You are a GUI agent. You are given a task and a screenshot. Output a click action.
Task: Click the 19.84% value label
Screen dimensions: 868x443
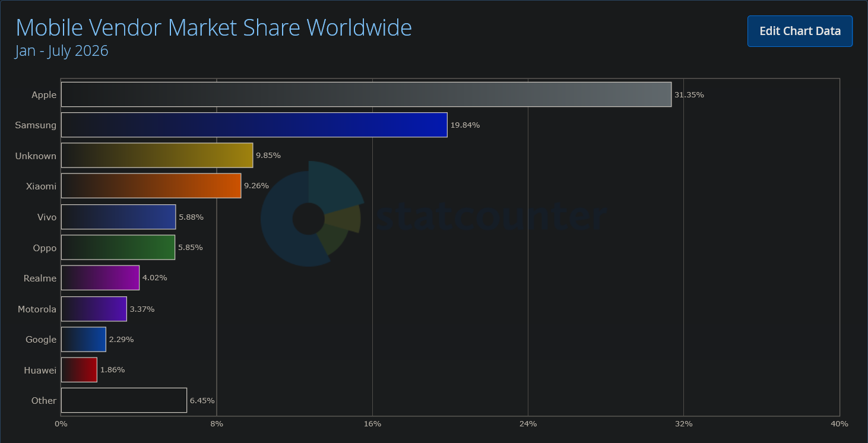pyautogui.click(x=465, y=125)
